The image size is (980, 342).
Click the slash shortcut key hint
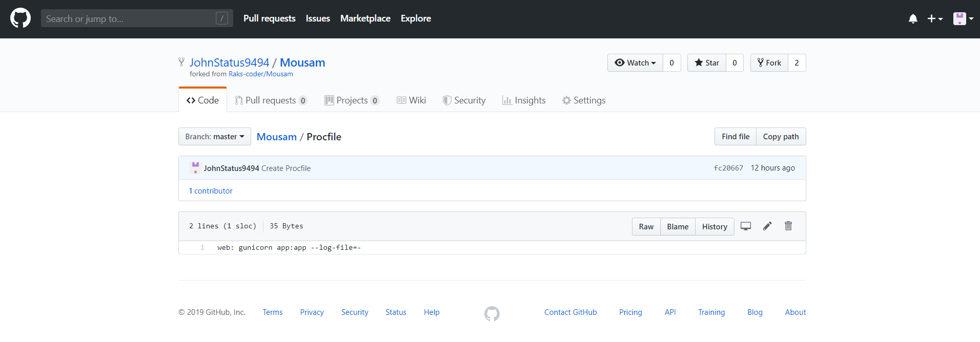coord(222,18)
